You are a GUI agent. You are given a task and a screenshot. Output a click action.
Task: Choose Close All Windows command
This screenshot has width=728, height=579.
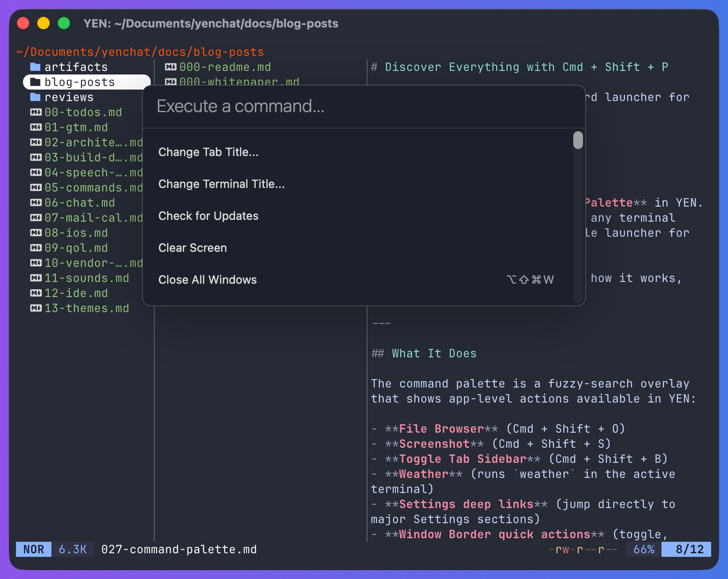click(357, 280)
